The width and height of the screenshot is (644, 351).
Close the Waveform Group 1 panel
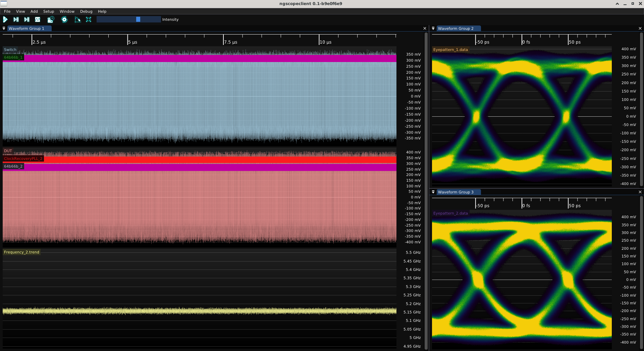pos(425,28)
